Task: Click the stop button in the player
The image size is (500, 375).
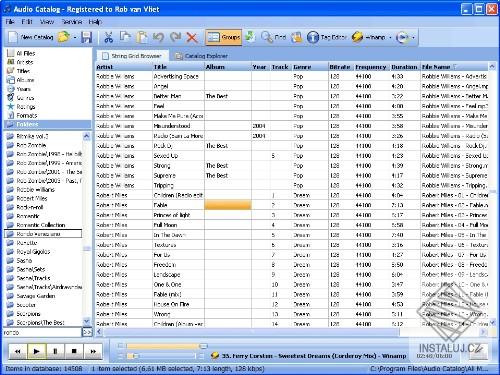Action: tap(74, 351)
